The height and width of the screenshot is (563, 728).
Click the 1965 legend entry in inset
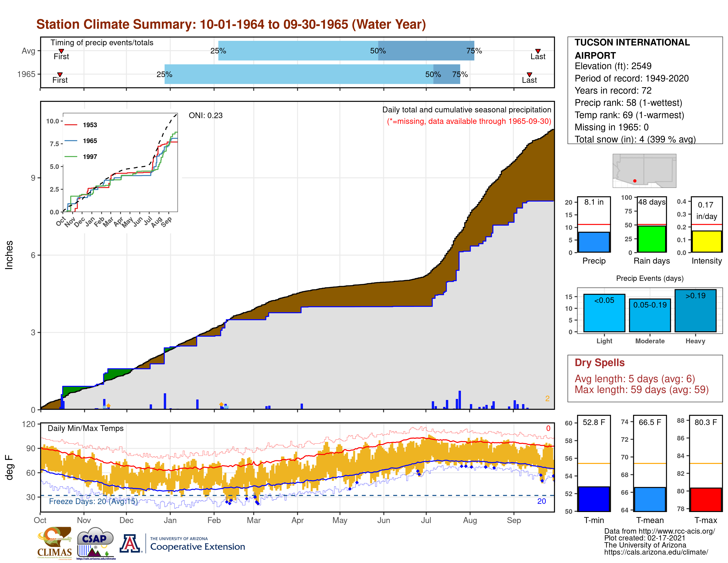(81, 141)
